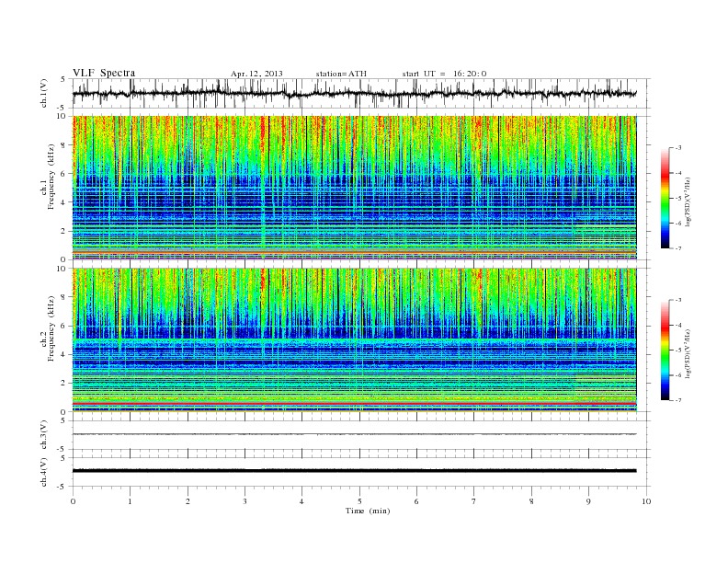Image resolution: width=728 pixels, height=563 pixels.
Task: Click the ch.2 spectrogram plot
Action: pyautogui.click(x=354, y=340)
